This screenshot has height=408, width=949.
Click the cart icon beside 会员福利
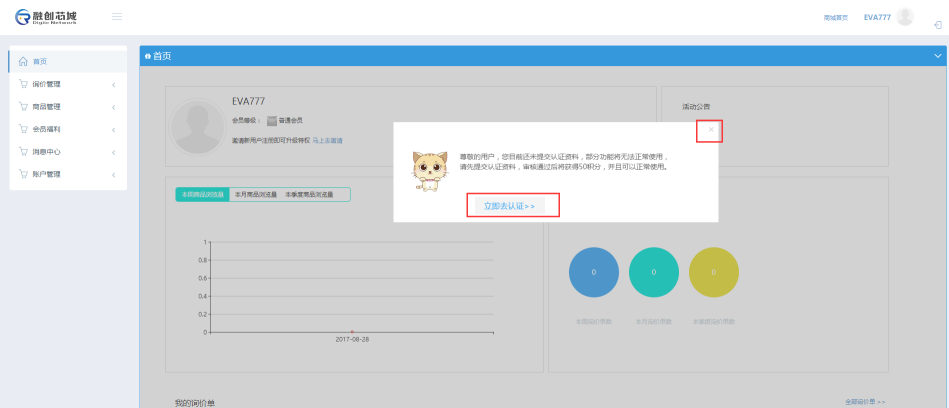pos(23,129)
